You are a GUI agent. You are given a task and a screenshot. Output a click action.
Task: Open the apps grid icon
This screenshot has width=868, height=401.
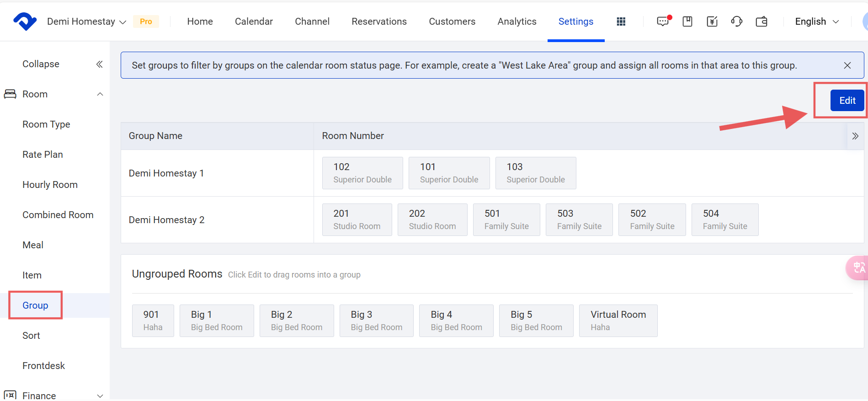621,21
